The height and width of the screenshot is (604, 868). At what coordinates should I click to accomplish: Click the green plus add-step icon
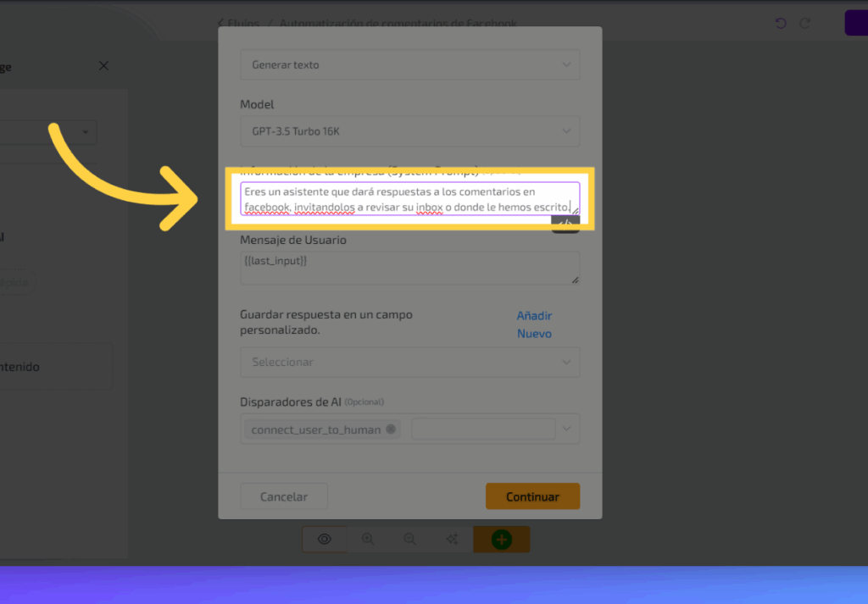click(x=501, y=539)
